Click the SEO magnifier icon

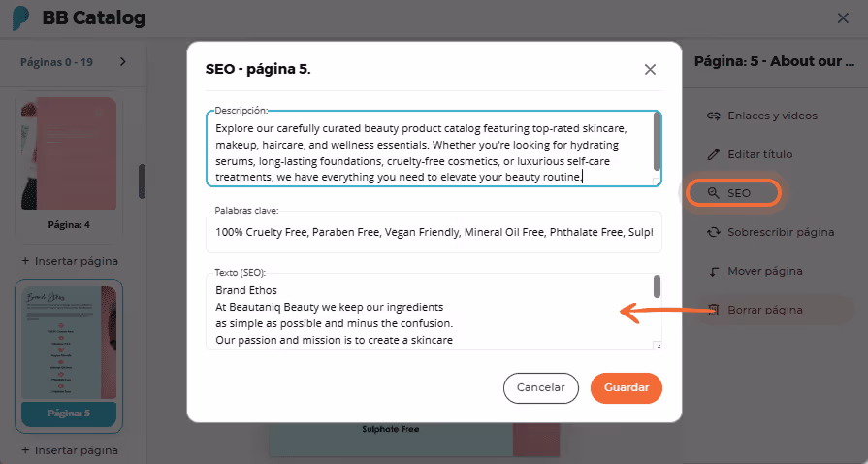pyautogui.click(x=714, y=193)
